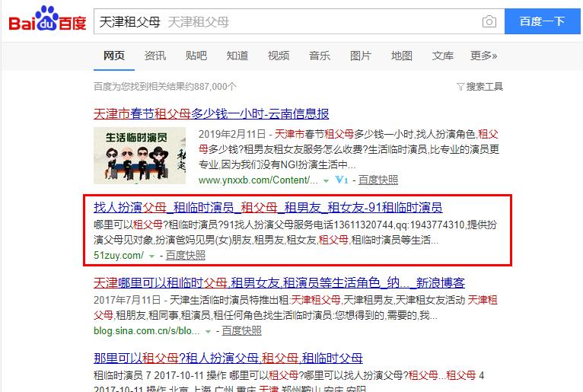This screenshot has width=583, height=392.
Task: Select the 地图 tab
Action: tap(402, 56)
